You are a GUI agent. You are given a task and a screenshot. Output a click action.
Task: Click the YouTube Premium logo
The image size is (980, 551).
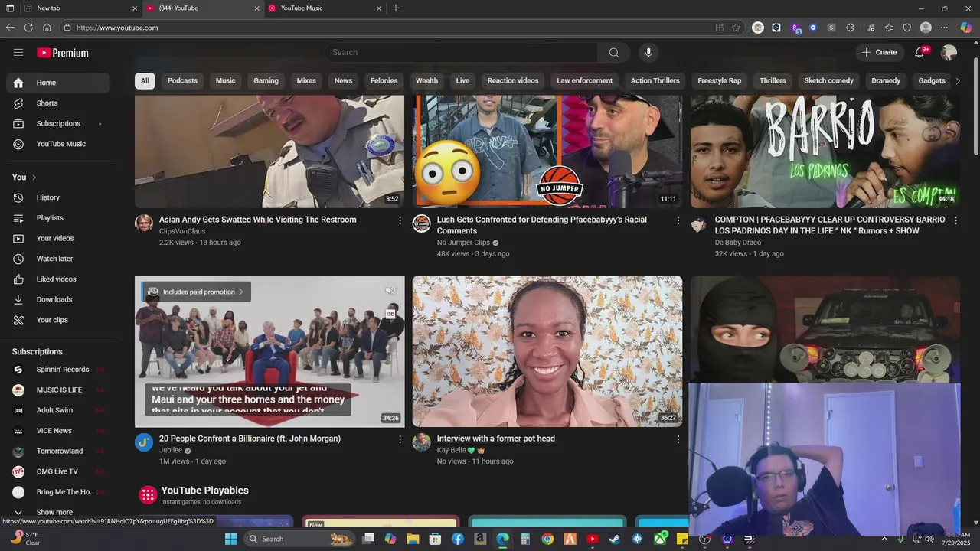(x=63, y=53)
